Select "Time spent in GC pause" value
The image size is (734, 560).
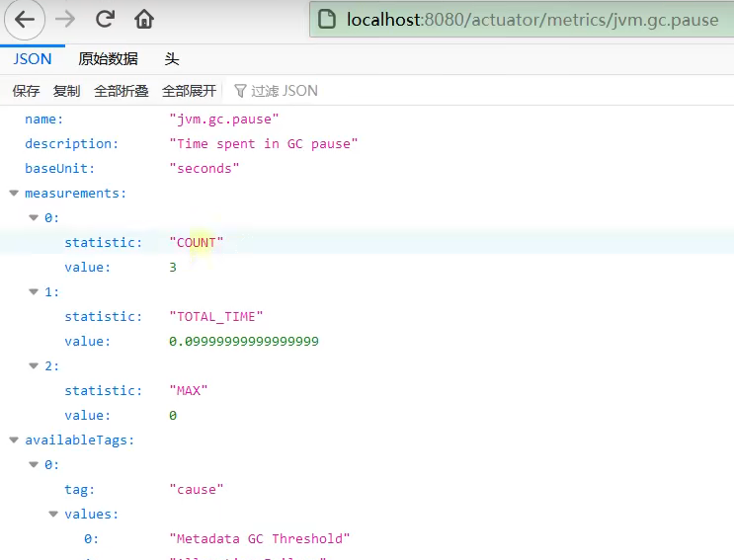pos(264,143)
